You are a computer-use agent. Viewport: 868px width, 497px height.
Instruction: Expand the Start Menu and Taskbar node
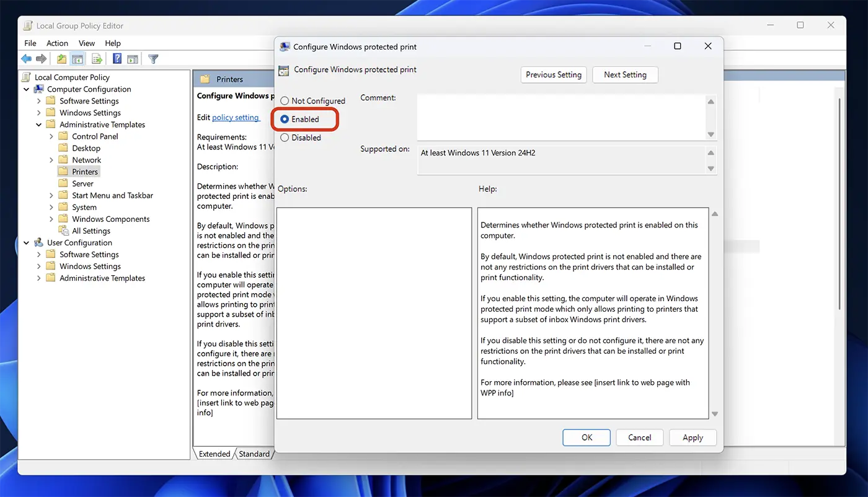[x=51, y=195]
